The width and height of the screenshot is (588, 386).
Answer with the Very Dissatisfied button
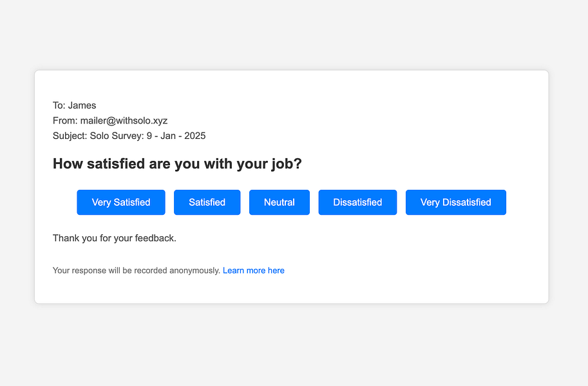click(x=455, y=202)
